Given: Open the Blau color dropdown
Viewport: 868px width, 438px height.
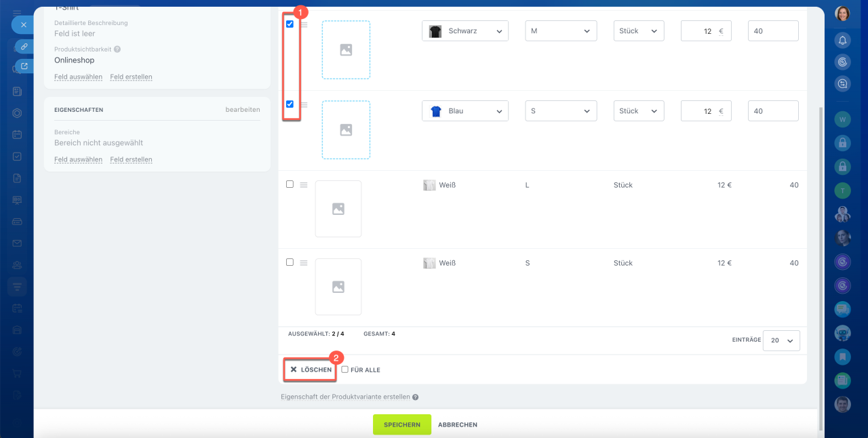Looking at the screenshot, I should click(x=465, y=111).
